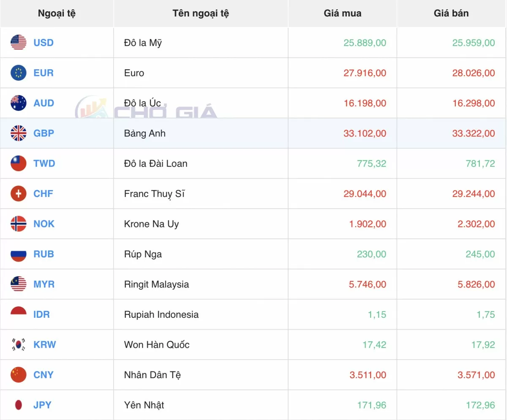Click the "Tên ngoại tệ" column header
507x420 pixels.
201,14
